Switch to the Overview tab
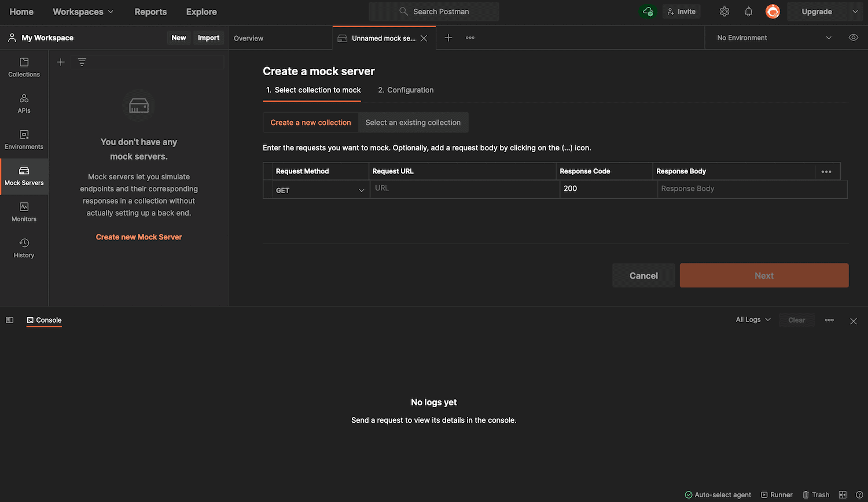This screenshot has height=502, width=868. coord(248,38)
